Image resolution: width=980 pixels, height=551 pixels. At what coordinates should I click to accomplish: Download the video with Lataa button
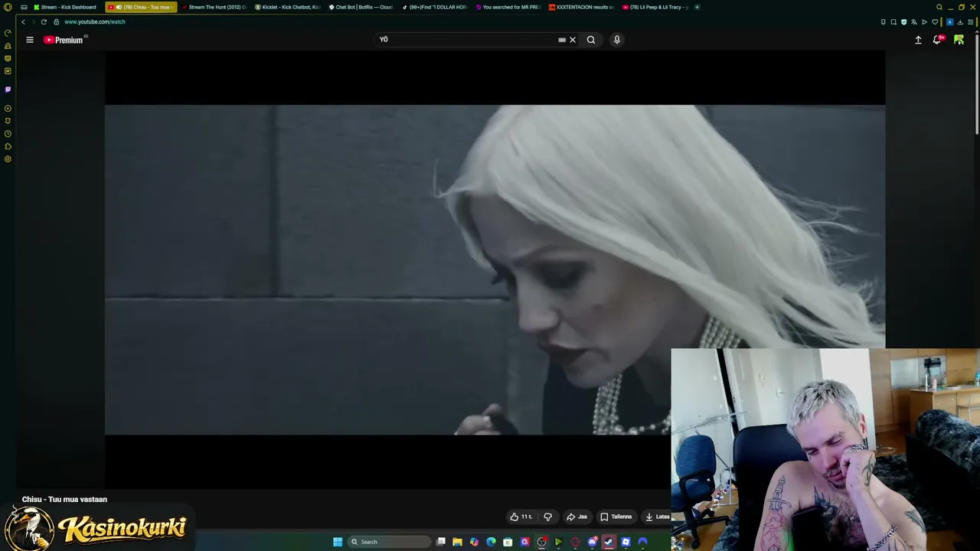point(657,517)
